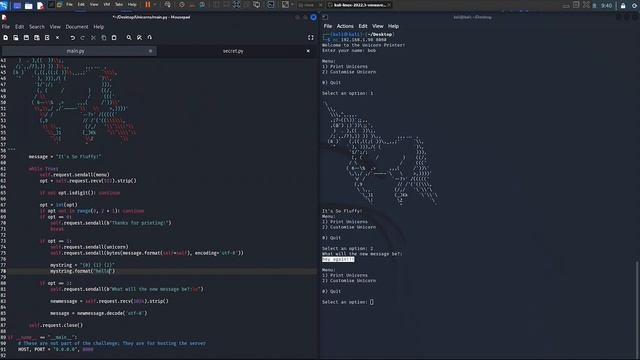Close the main.py tab
Screen dimensions: 640x360
click(x=150, y=51)
